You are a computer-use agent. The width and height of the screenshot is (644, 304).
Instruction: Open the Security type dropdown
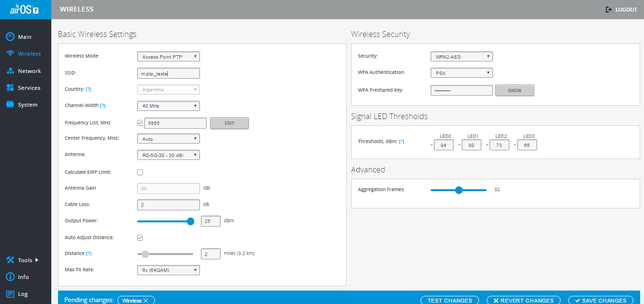(x=462, y=57)
